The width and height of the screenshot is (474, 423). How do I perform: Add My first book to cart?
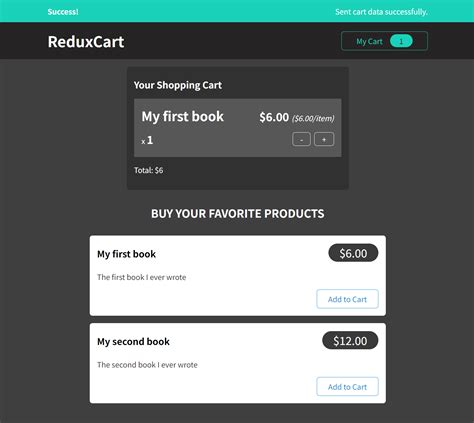347,299
